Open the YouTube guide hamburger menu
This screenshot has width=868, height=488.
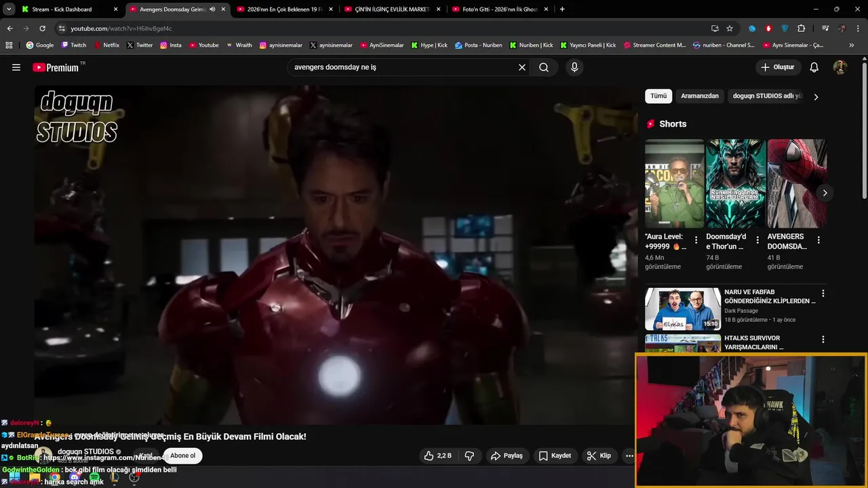pos(16,67)
